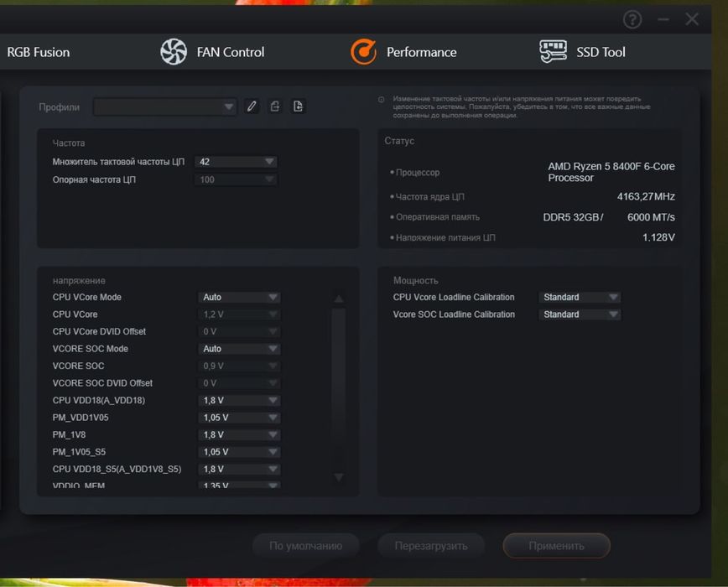
Task: Click the 1.128V CPU voltage value
Action: [x=658, y=237]
